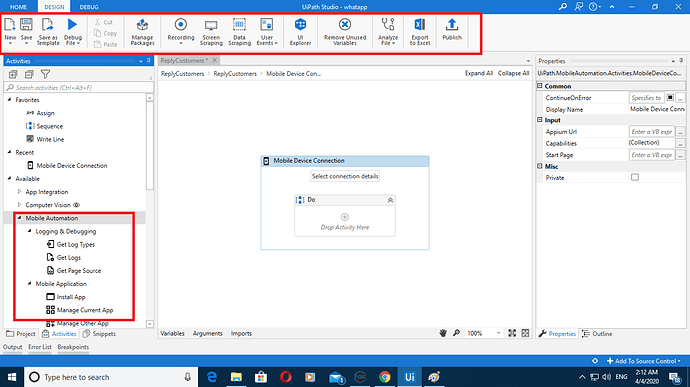690x387 pixels.
Task: Open the 100% zoom level dropdown
Action: click(498, 333)
